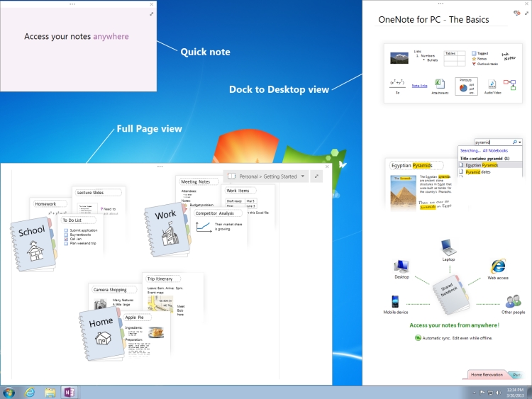Screen dimensions: 532x399
Task: Open the Personal > Getting Started notebook dropdown
Action: coord(303,176)
